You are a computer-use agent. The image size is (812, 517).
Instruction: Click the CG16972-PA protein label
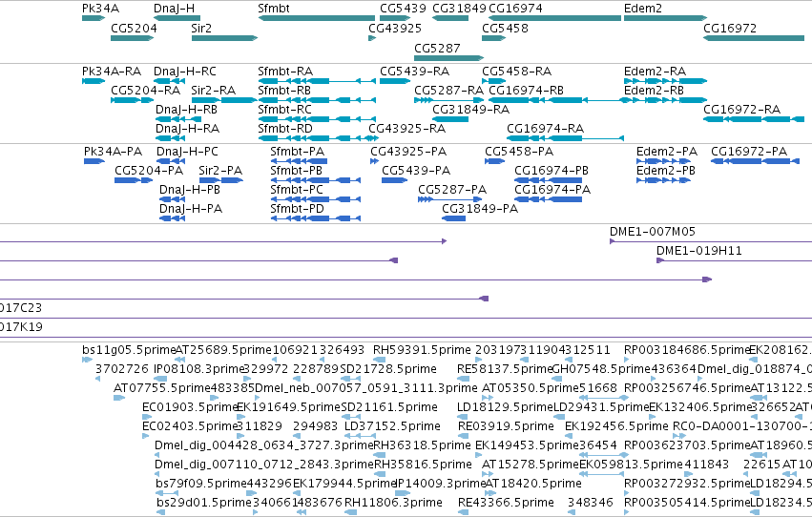(x=749, y=151)
